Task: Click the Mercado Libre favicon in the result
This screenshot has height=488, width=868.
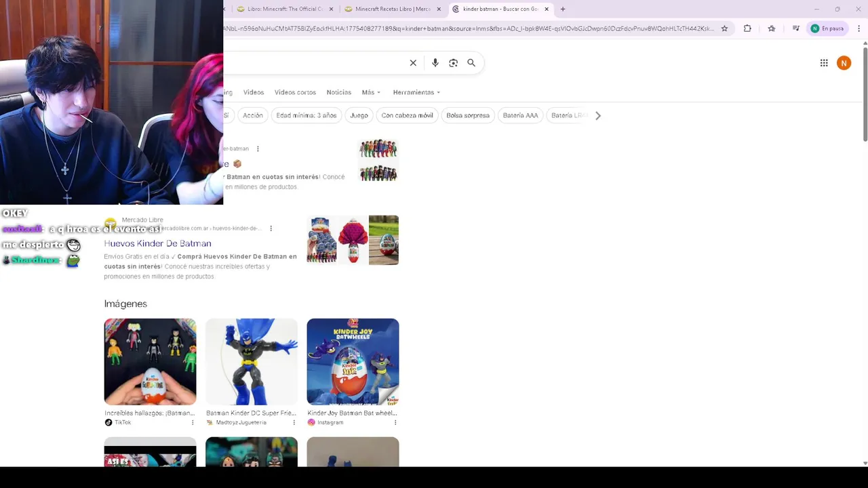Action: click(x=111, y=224)
